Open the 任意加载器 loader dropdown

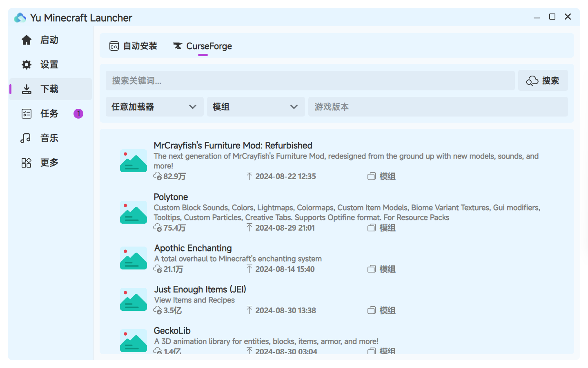point(155,107)
